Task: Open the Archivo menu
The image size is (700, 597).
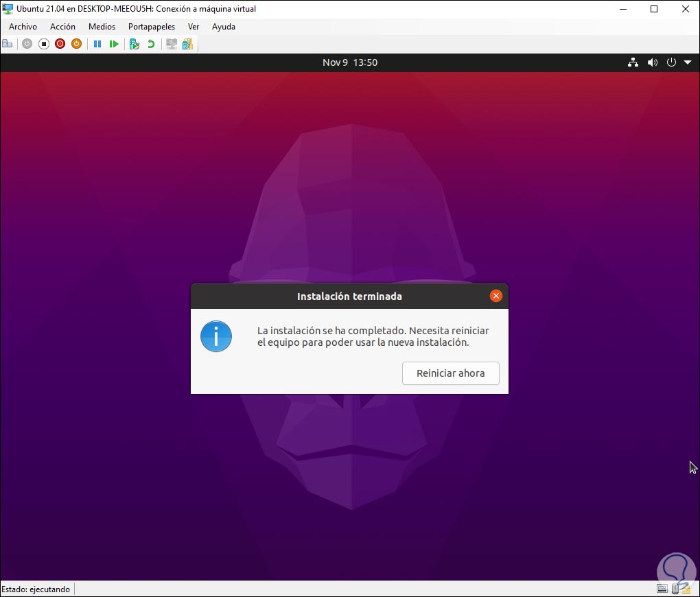Action: point(23,27)
